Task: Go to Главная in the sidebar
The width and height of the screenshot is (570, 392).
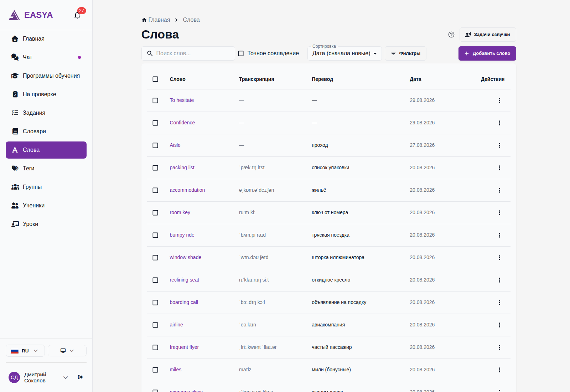Action: tap(46, 39)
